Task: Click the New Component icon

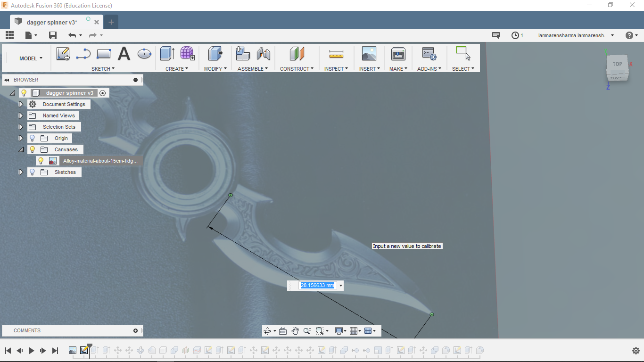Action: pos(243,54)
